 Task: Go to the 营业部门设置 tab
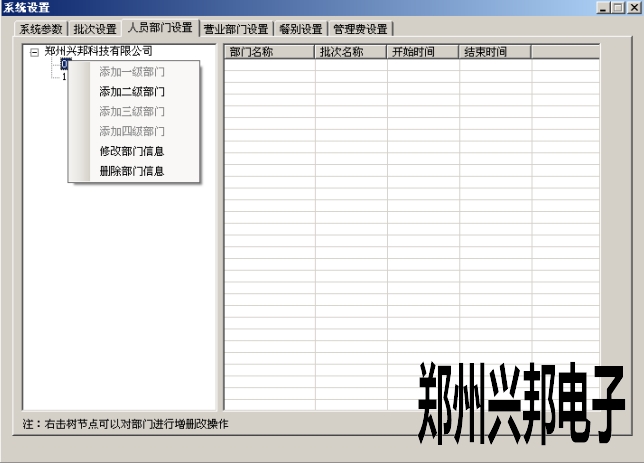pos(236,29)
